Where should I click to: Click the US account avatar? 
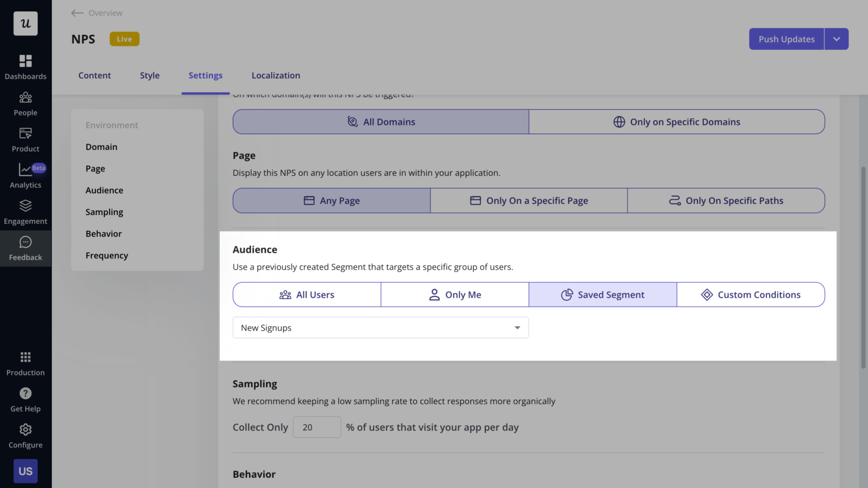tap(25, 470)
